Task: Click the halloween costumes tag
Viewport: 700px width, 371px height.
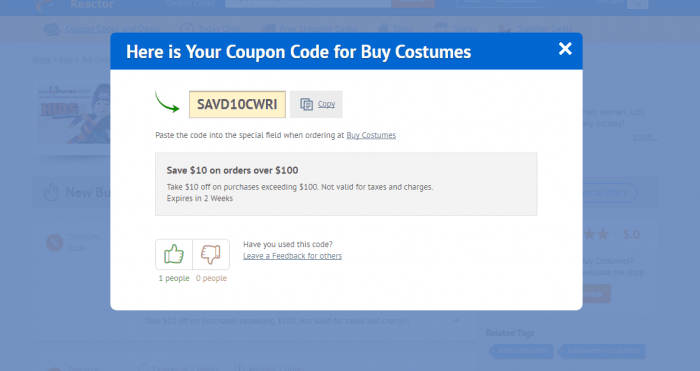Action: [602, 351]
